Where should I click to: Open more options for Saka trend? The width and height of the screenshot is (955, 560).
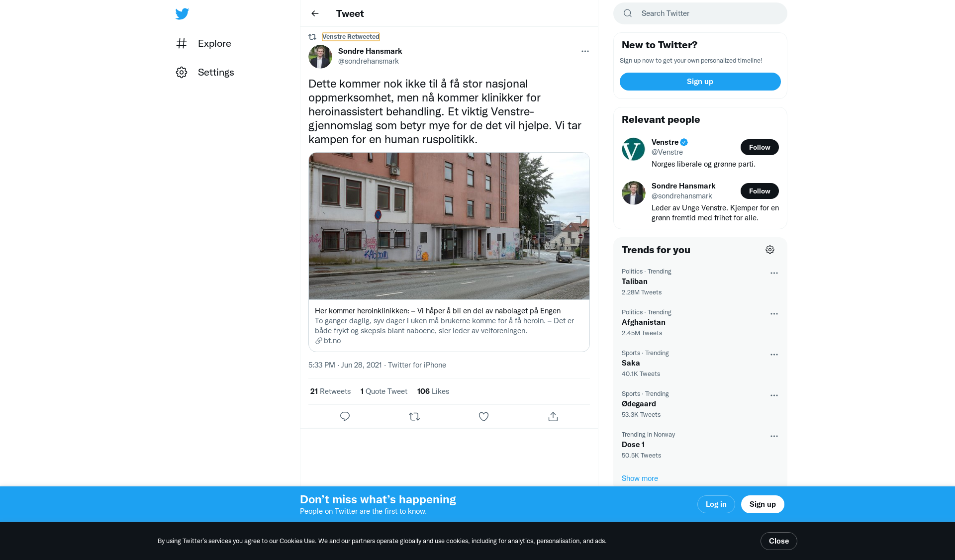click(774, 355)
